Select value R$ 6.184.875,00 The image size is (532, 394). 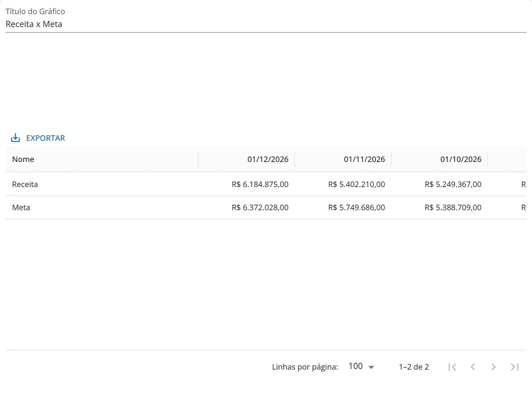260,184
